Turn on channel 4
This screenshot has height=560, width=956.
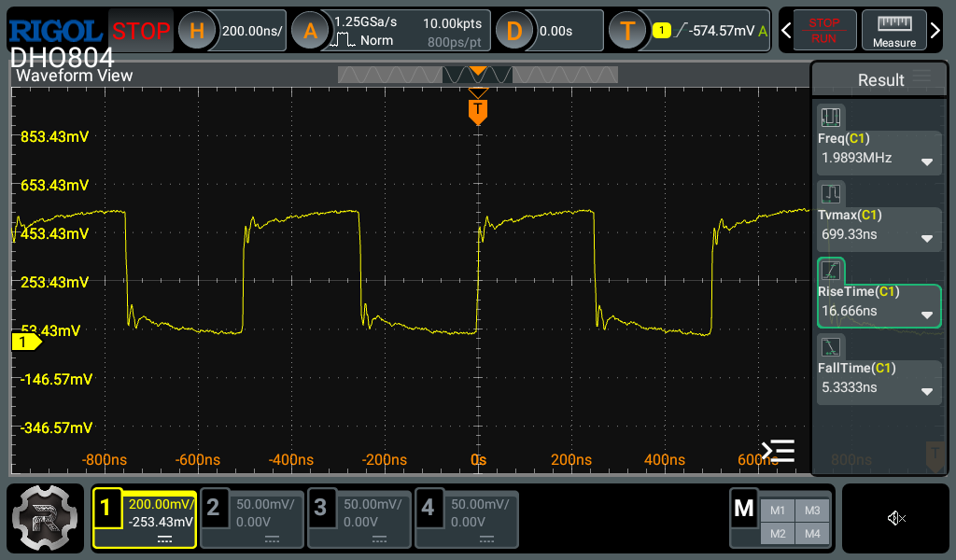(x=467, y=518)
